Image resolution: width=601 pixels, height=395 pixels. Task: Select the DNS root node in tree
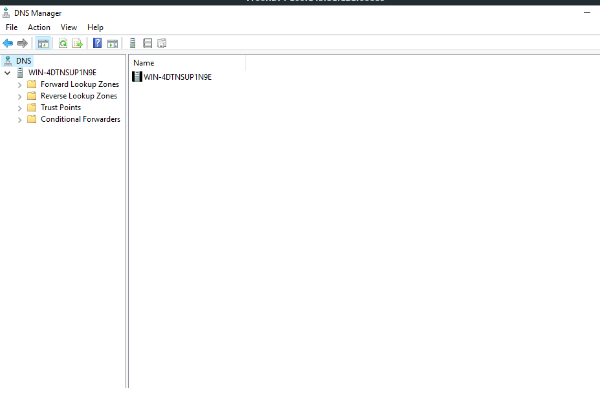click(23, 61)
